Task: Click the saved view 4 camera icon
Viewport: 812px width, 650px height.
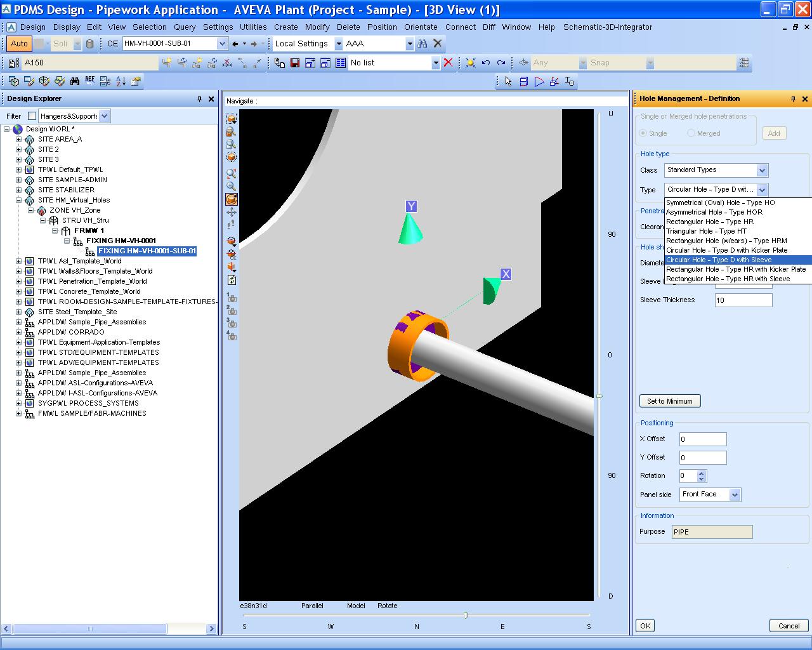Action: pyautogui.click(x=232, y=336)
